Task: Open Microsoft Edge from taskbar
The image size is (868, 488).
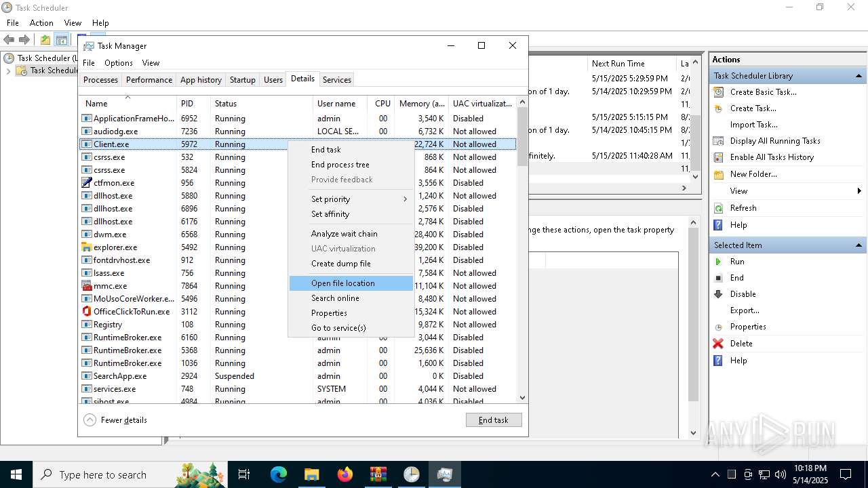Action: click(x=279, y=474)
